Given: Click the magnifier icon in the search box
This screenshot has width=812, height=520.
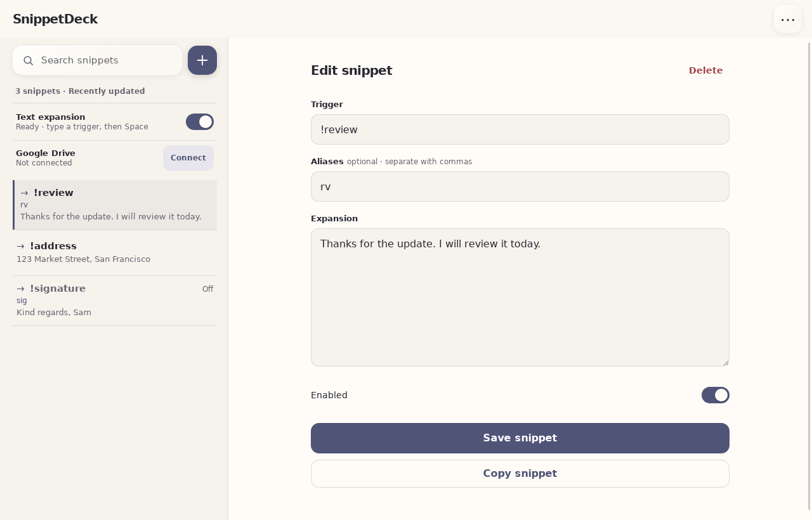Looking at the screenshot, I should click(x=29, y=60).
